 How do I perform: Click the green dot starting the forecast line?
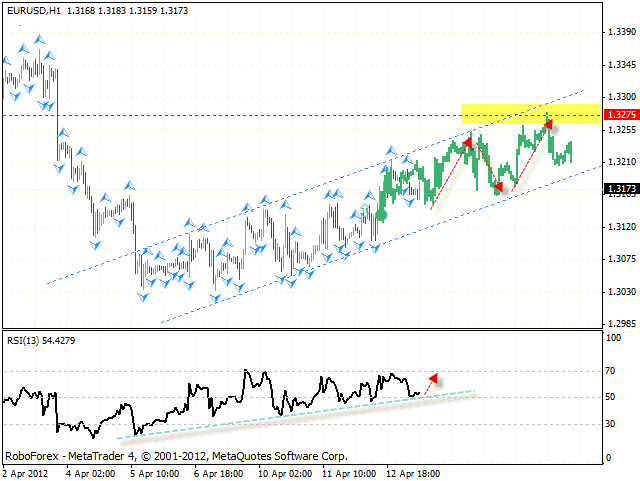[x=381, y=213]
